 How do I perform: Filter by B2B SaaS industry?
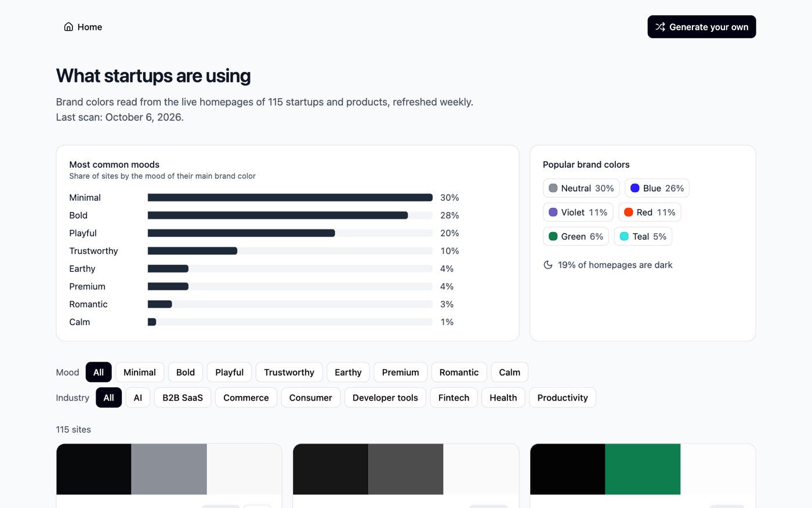[183, 398]
